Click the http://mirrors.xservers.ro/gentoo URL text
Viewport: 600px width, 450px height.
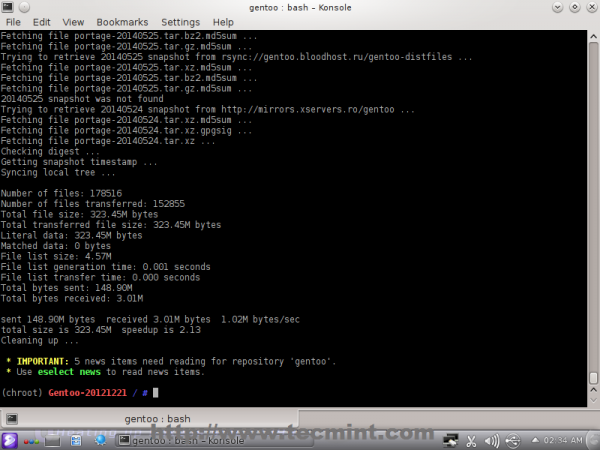pos(308,109)
